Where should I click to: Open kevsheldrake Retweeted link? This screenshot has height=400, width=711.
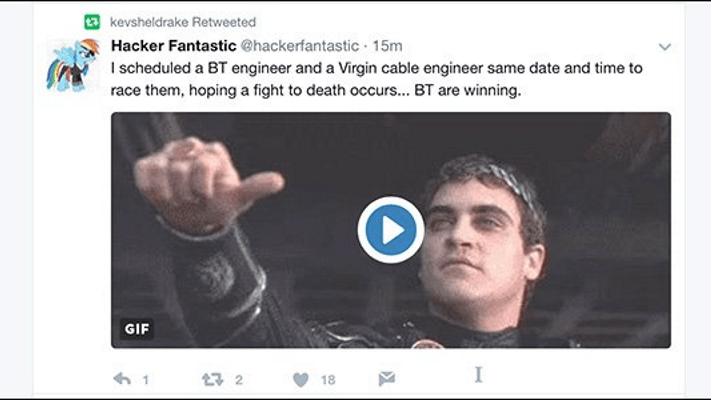coord(183,22)
